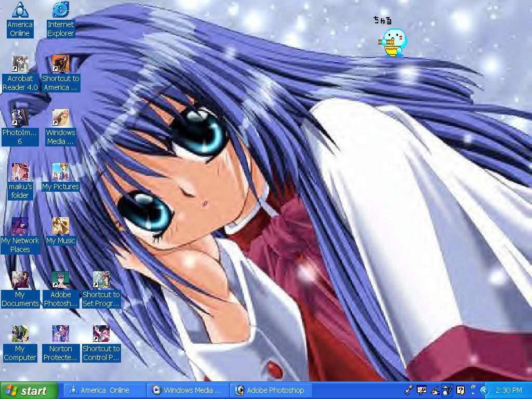Expand the hidden system tray icons
Image resolution: width=532 pixels, height=399 pixels.
click(x=485, y=390)
